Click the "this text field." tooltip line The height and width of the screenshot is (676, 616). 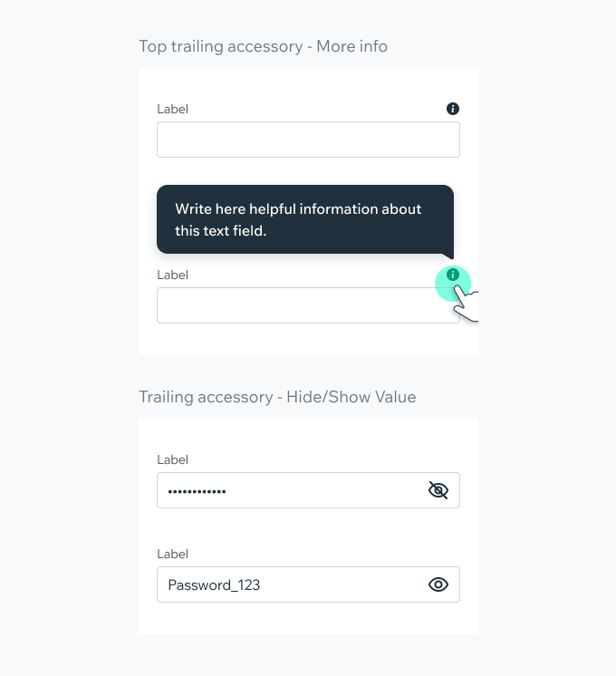pyautogui.click(x=221, y=231)
